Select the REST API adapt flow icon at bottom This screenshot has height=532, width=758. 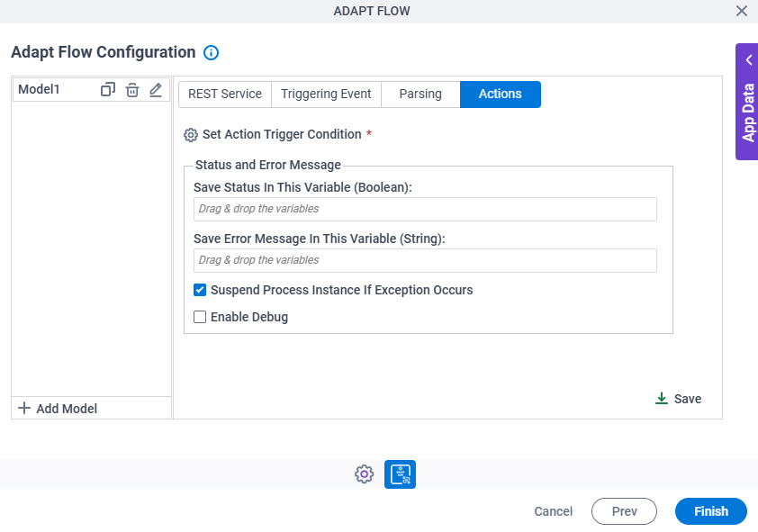[x=400, y=474]
